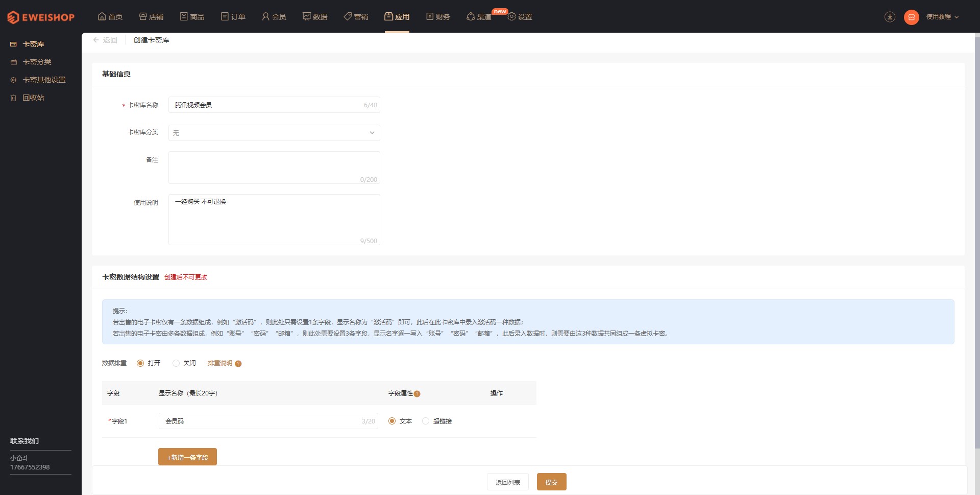The height and width of the screenshot is (495, 980).
Task: Click the settings gear icon beside 设置
Action: tap(511, 16)
